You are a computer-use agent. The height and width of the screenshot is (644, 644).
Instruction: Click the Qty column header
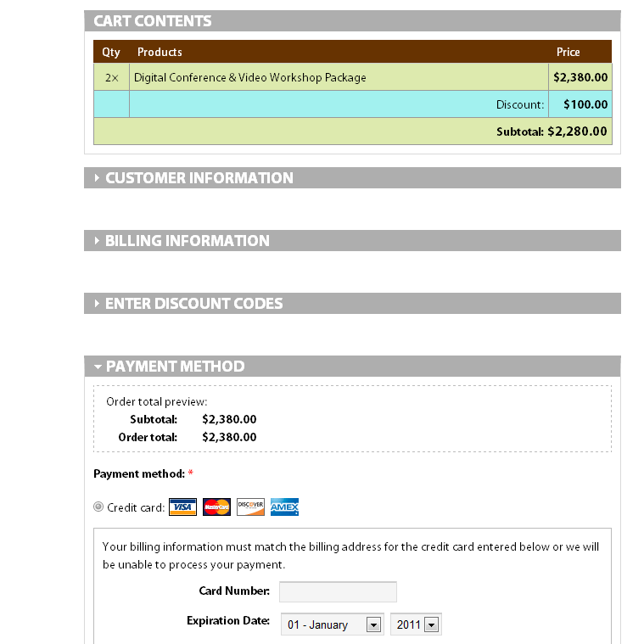click(x=111, y=52)
